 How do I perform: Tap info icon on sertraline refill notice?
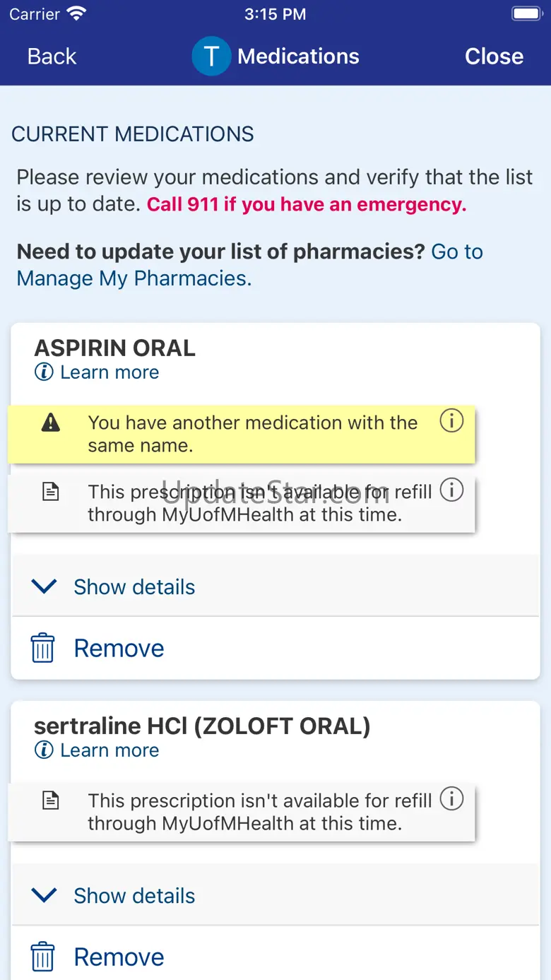451,798
